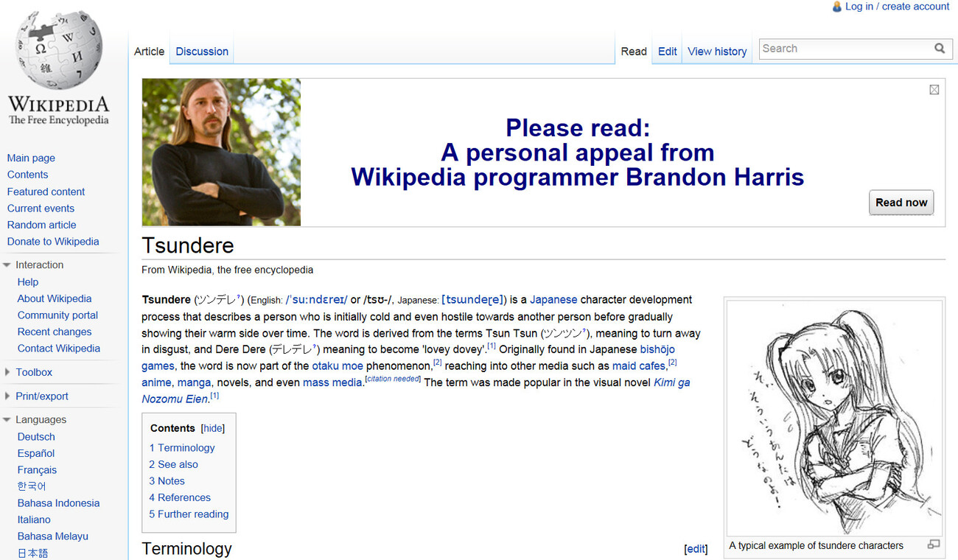Open the moe link
Image resolution: width=958 pixels, height=560 pixels.
point(352,366)
